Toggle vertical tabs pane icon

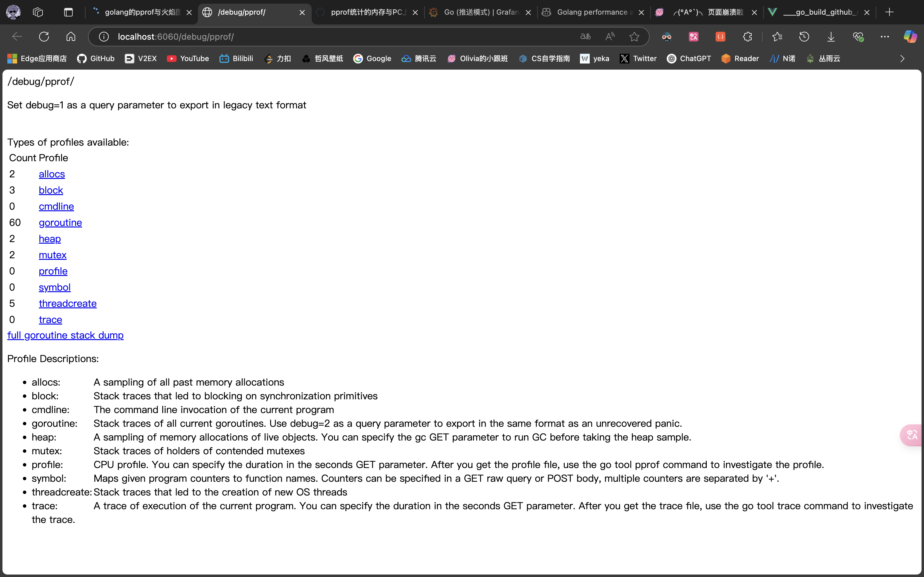tap(68, 12)
